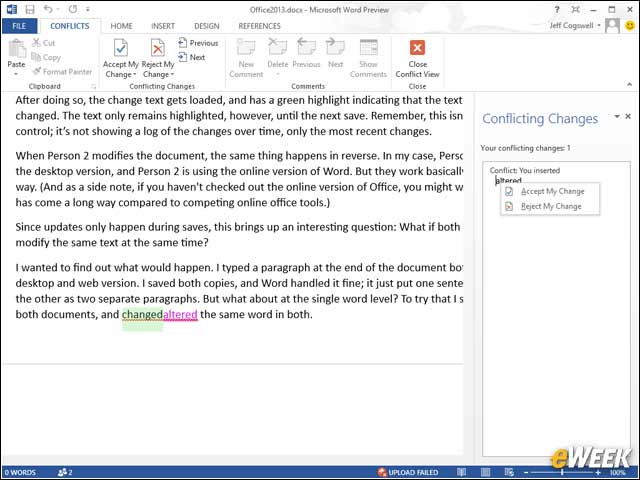Click the Accept My Change ribbon icon
The width and height of the screenshot is (640, 480).
(121, 48)
